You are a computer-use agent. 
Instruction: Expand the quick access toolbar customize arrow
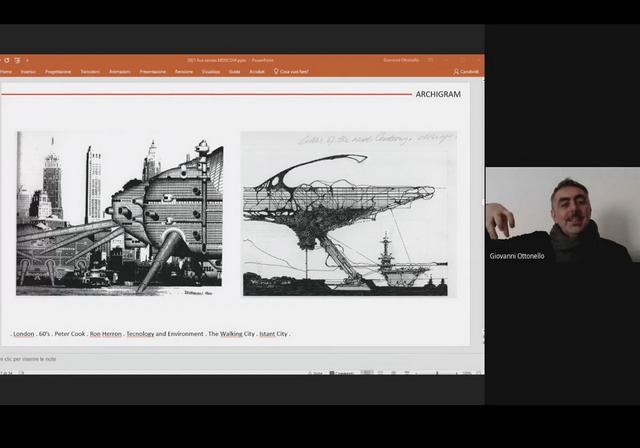pos(27,60)
